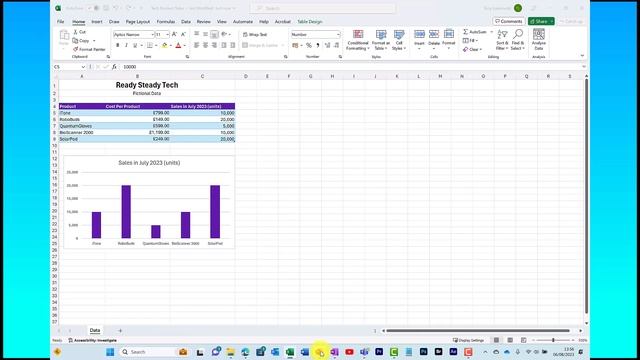Screen dimensions: 640x360
Task: Open Conditional Formatting menu
Action: click(358, 40)
